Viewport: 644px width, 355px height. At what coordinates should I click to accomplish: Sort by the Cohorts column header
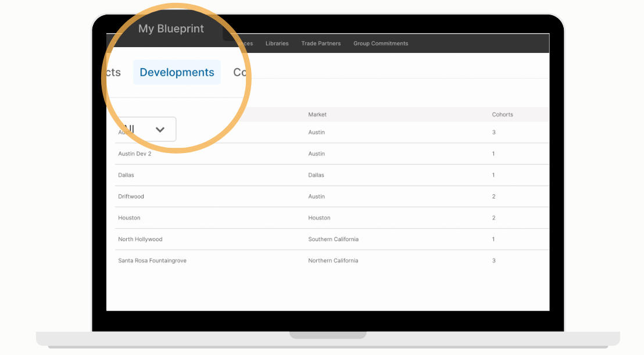(502, 115)
